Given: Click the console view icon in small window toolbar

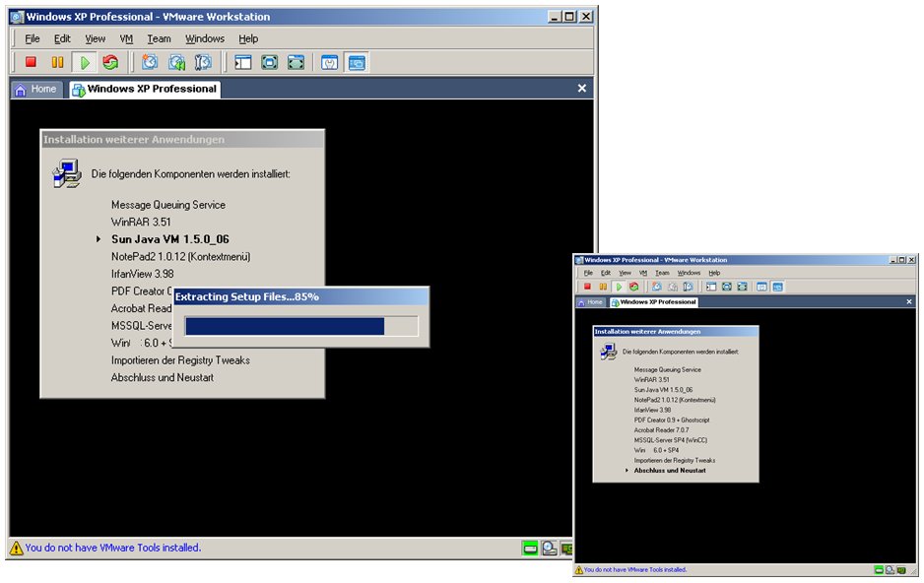Looking at the screenshot, I should 778,287.
